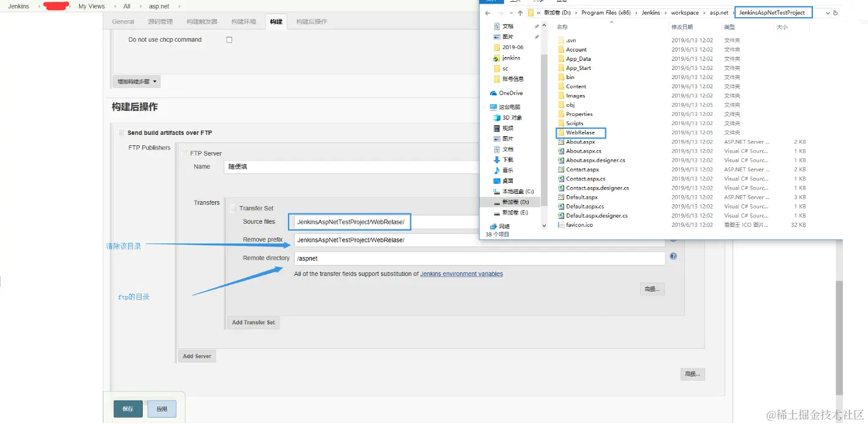Click the help icon beside Remote directory
The image size is (868, 425).
[673, 256]
